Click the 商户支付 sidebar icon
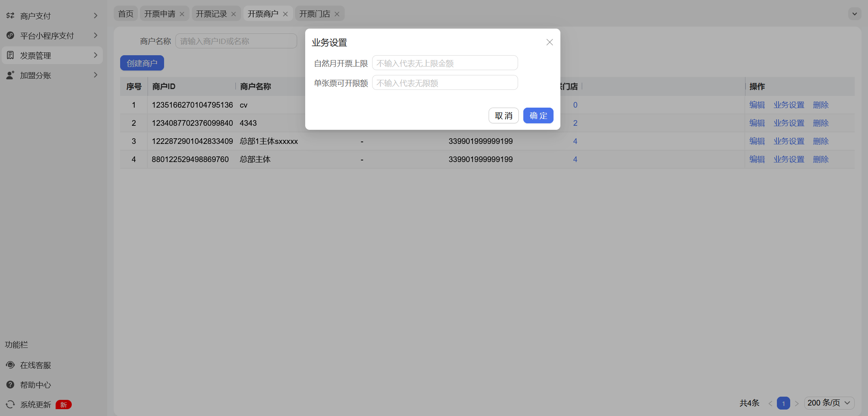This screenshot has height=416, width=868. tap(10, 16)
